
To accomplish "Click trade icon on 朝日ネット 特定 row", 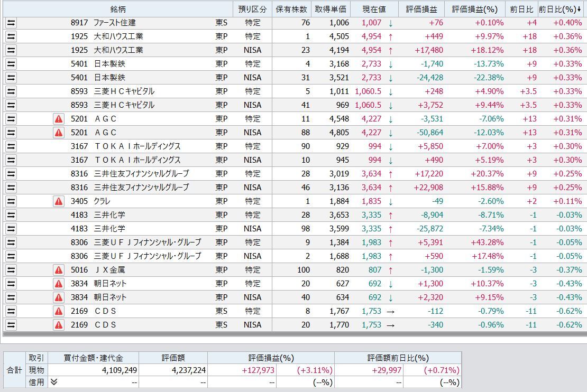I will pos(11,284).
